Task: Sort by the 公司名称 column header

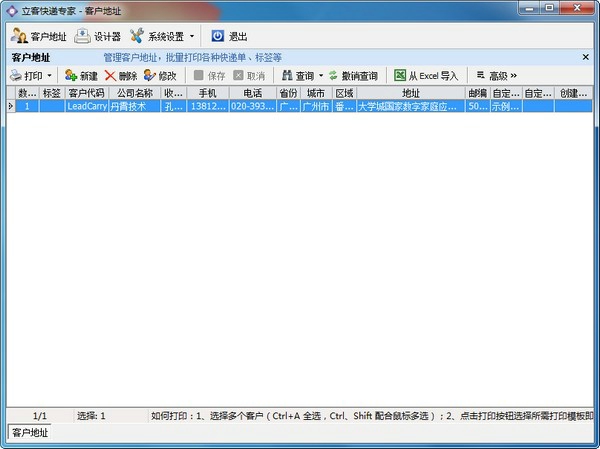Action: click(133, 92)
